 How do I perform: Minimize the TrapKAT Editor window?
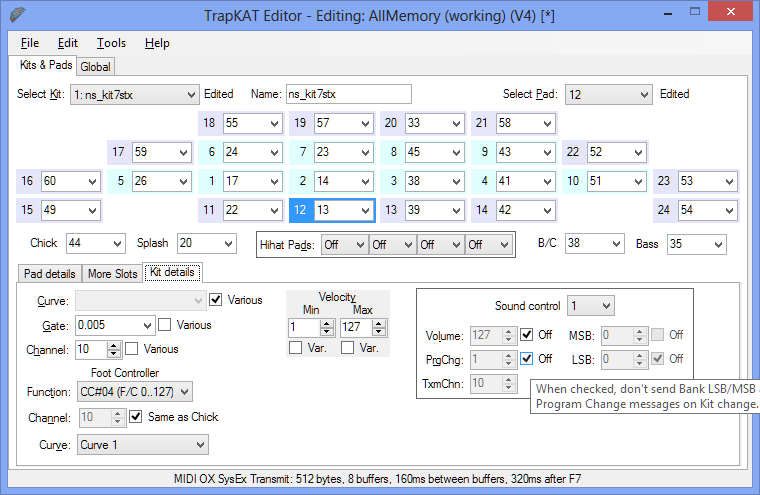(668, 13)
